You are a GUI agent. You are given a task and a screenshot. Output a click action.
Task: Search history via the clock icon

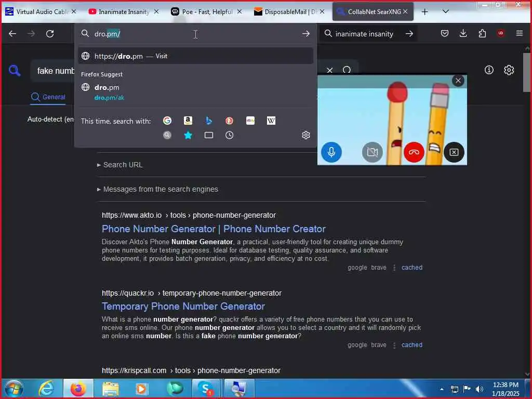(229, 136)
